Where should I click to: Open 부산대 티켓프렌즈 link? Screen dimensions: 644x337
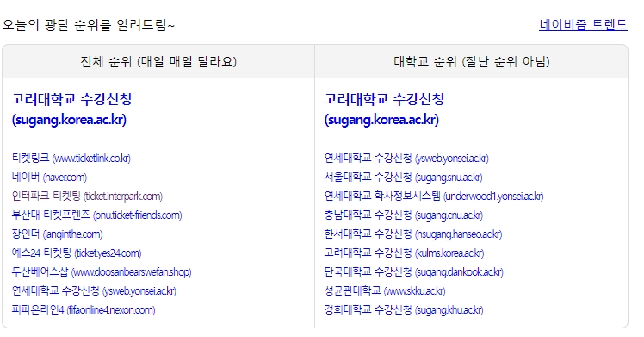click(96, 215)
